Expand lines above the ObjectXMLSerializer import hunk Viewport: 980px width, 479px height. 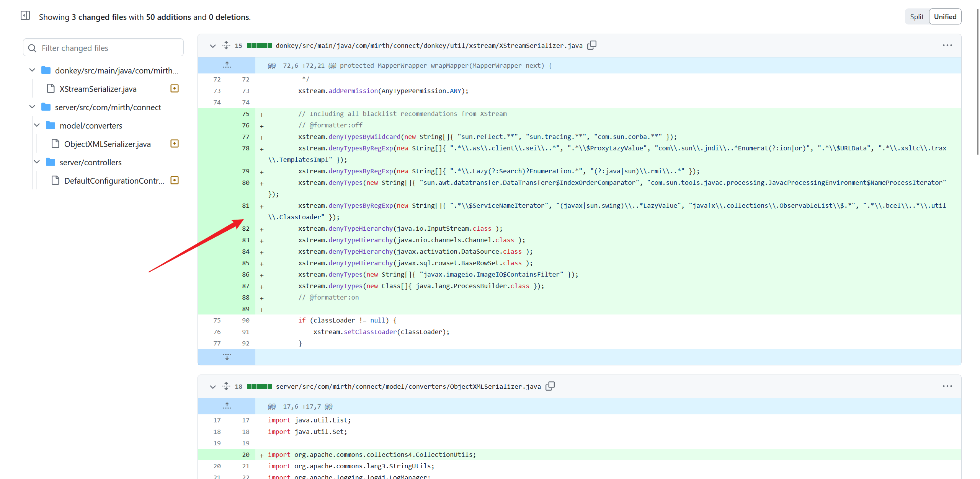pos(227,406)
